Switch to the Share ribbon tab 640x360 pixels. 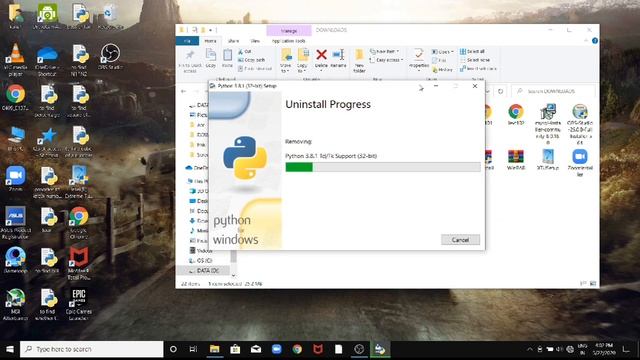click(233, 41)
